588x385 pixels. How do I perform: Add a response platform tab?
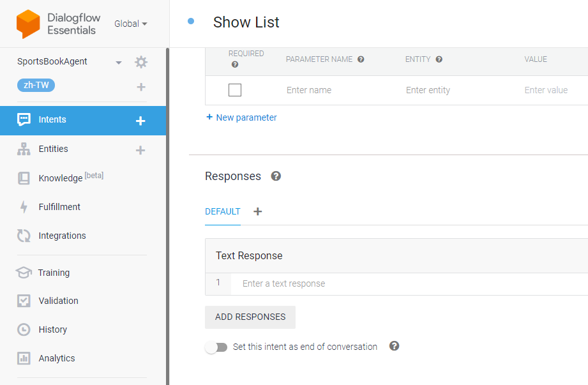point(258,211)
